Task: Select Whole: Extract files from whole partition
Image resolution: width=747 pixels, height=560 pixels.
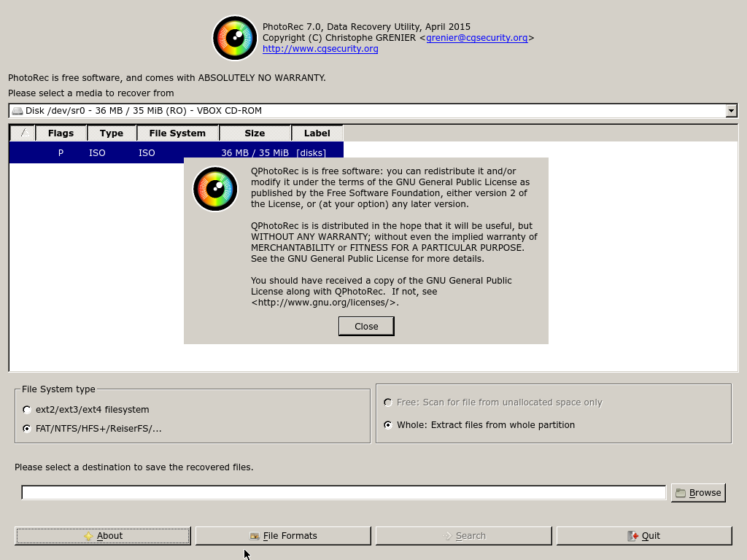Action: coord(479,425)
